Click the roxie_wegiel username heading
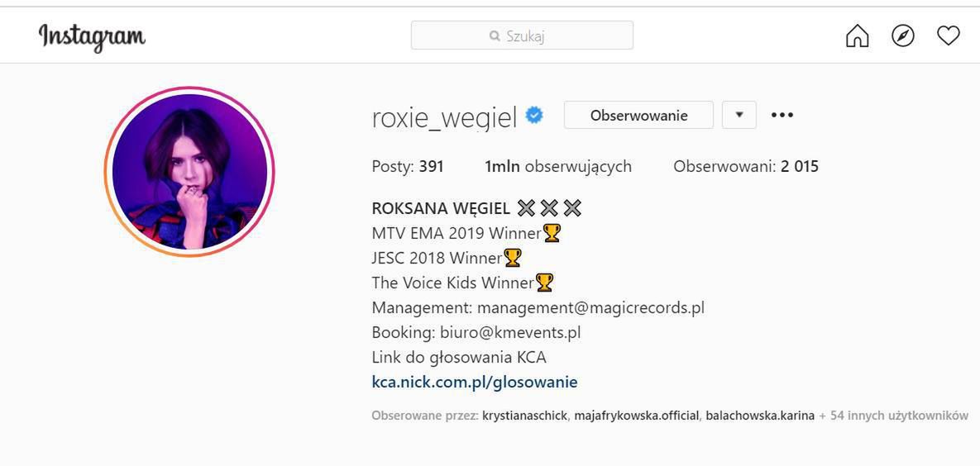 coord(444,116)
